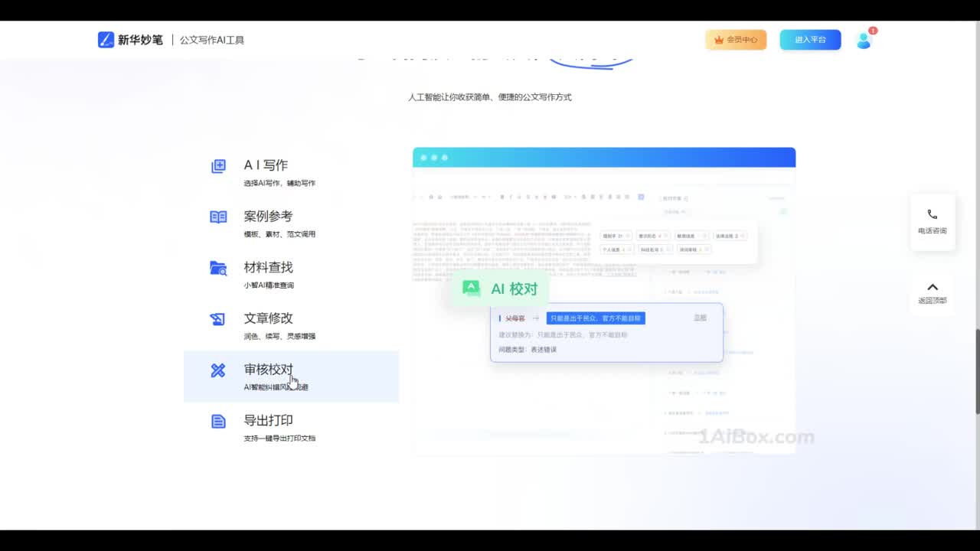The height and width of the screenshot is (551, 980).
Task: Click the 审核校对 pencil-ruler icon
Action: click(218, 370)
